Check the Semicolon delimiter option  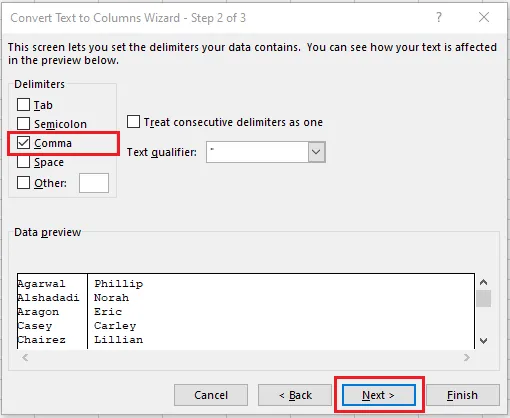(x=23, y=124)
